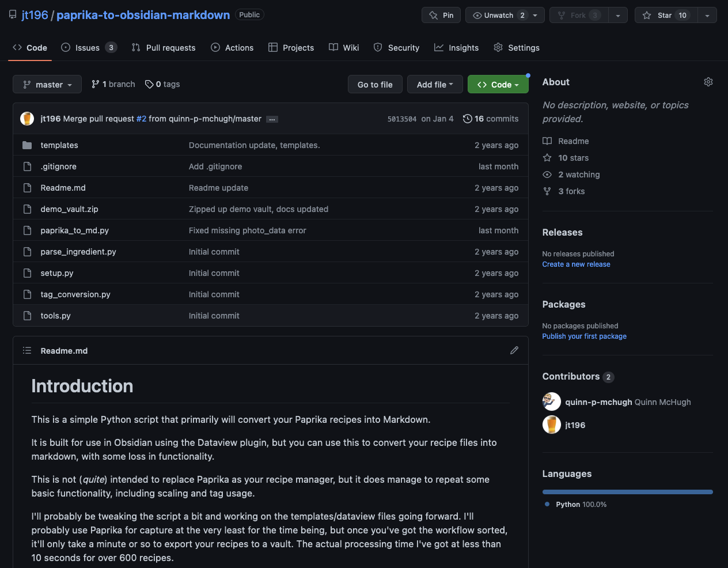Open the About settings gear icon
Viewport: 728px width, 568px height.
pos(708,82)
